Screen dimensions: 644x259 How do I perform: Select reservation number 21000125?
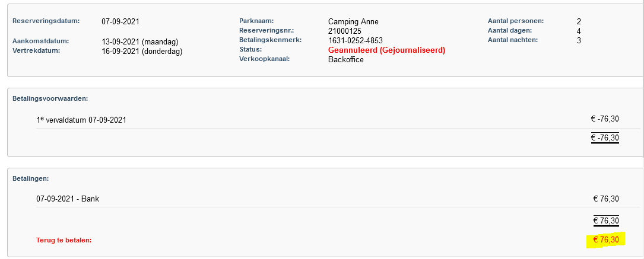pos(345,31)
